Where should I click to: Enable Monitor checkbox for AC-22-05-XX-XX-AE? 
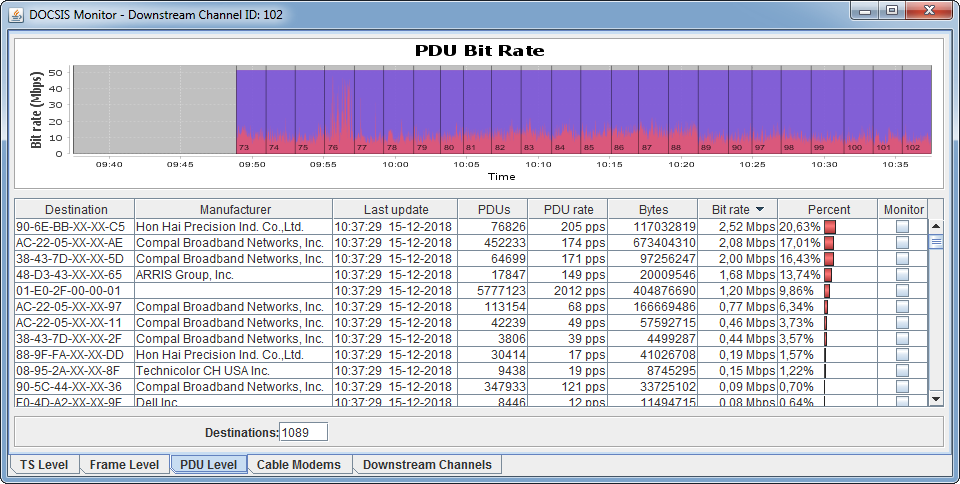coord(902,243)
